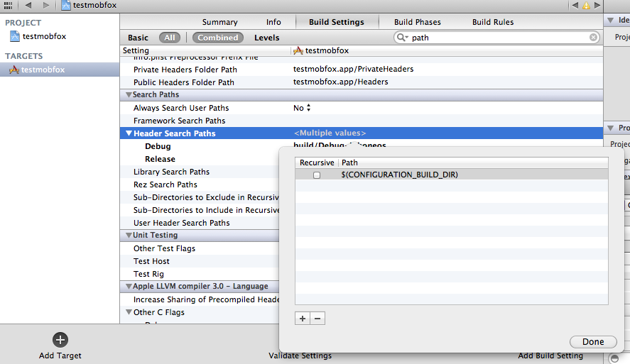The width and height of the screenshot is (630, 364).
Task: Select the Combined view
Action: click(x=218, y=38)
